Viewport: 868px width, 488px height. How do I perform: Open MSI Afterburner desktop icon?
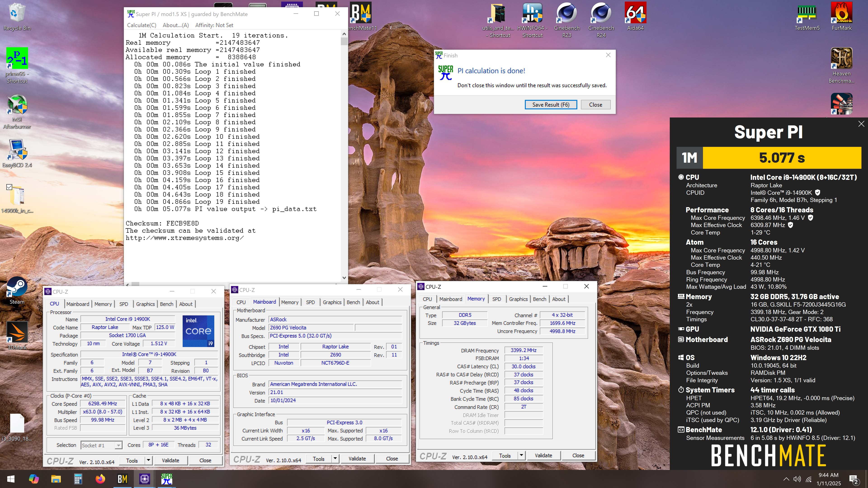[17, 111]
